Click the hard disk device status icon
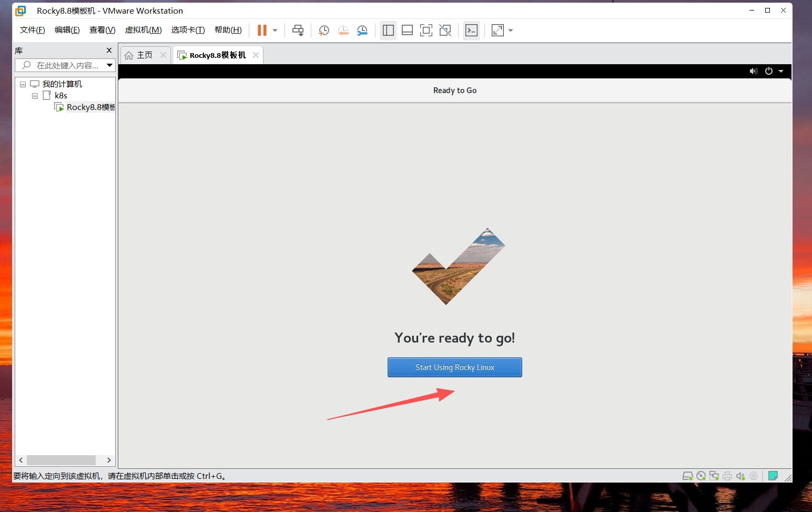This screenshot has width=812, height=512. (x=687, y=476)
